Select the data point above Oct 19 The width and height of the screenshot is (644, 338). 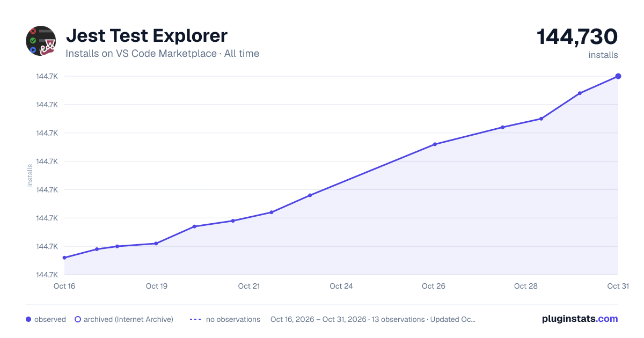156,244
